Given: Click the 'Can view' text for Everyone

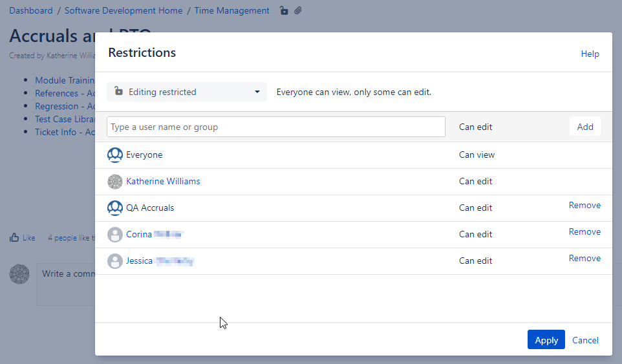Looking at the screenshot, I should click(x=477, y=155).
